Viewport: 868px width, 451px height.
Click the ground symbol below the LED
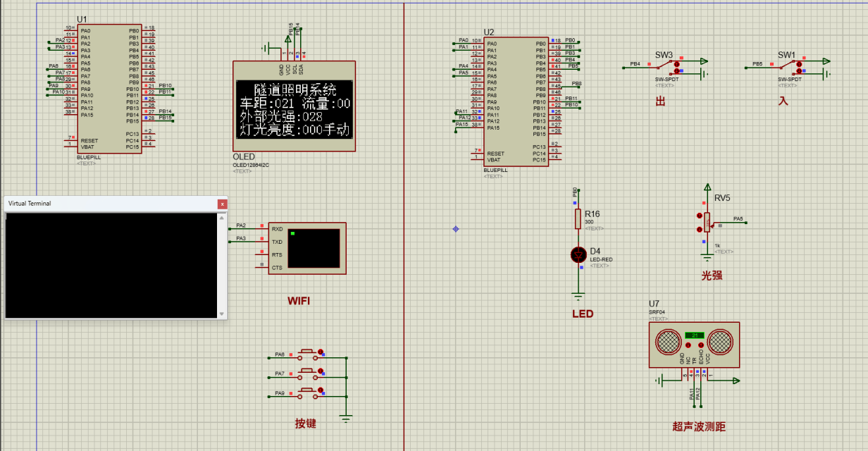pos(578,295)
